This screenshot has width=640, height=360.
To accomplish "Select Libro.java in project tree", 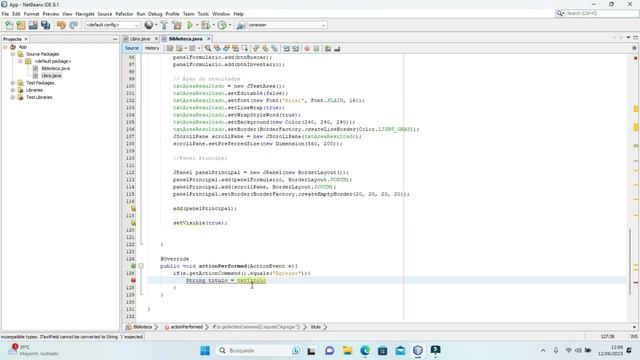I will (51, 76).
